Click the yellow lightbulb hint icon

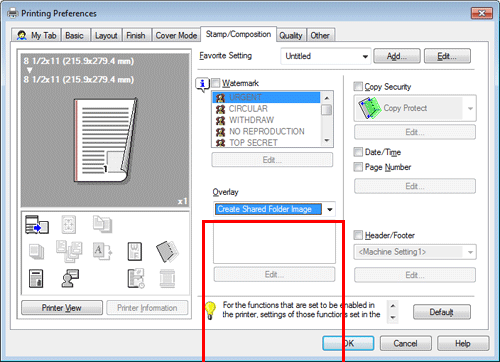(210, 310)
